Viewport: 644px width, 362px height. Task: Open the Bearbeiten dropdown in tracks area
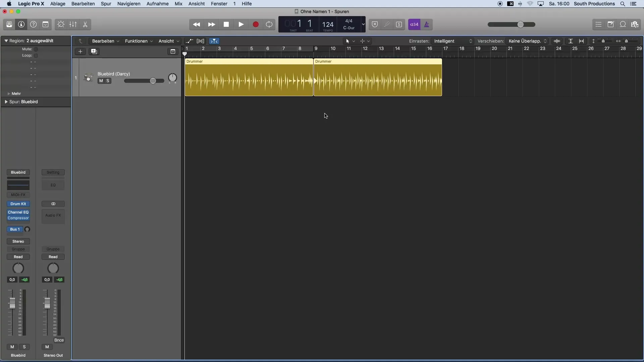(x=106, y=41)
